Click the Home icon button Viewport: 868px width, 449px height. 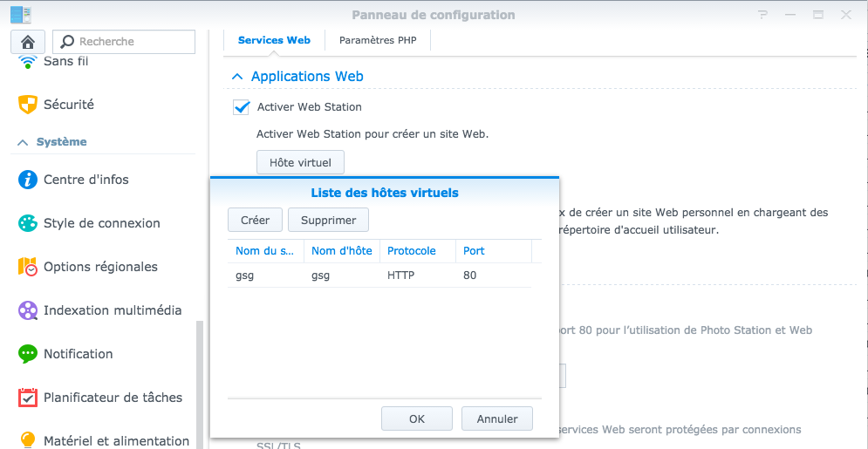[x=27, y=41]
